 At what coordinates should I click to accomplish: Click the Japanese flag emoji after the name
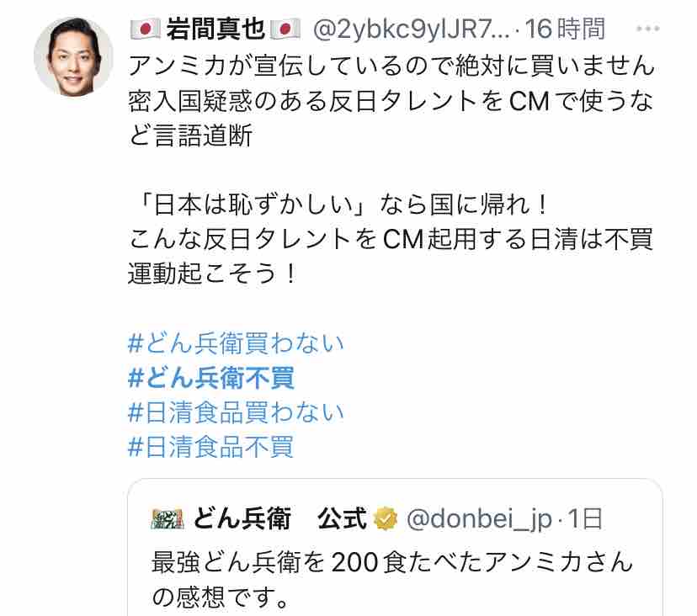point(285,29)
